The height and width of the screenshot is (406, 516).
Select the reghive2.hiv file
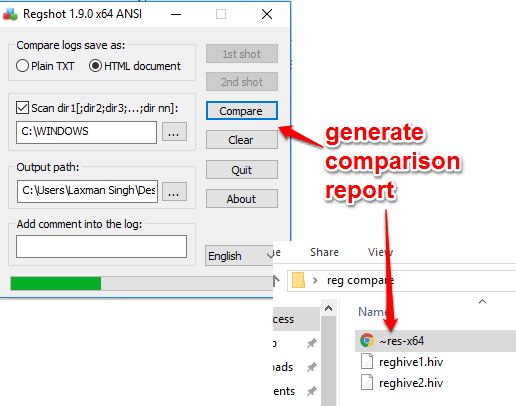coord(411,383)
